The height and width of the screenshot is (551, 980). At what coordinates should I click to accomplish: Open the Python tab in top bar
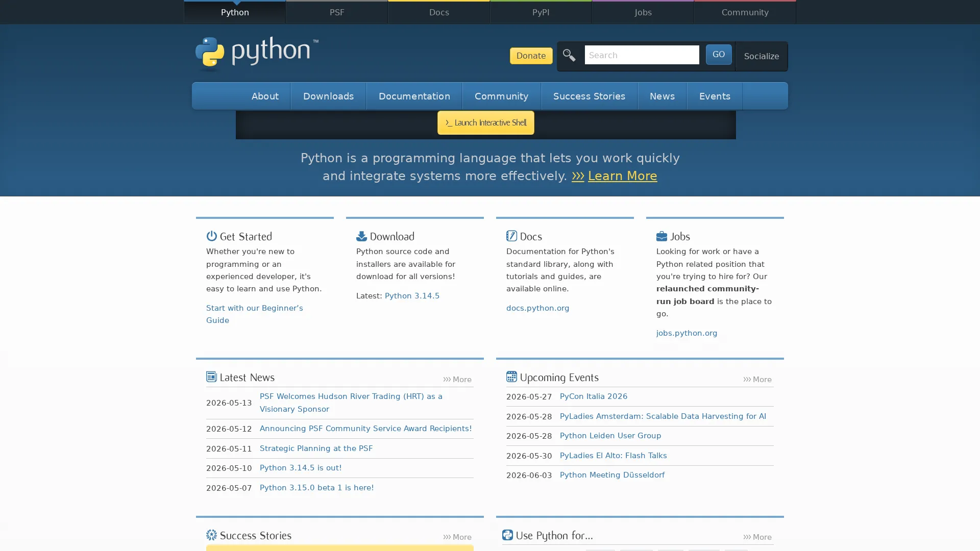(x=235, y=12)
